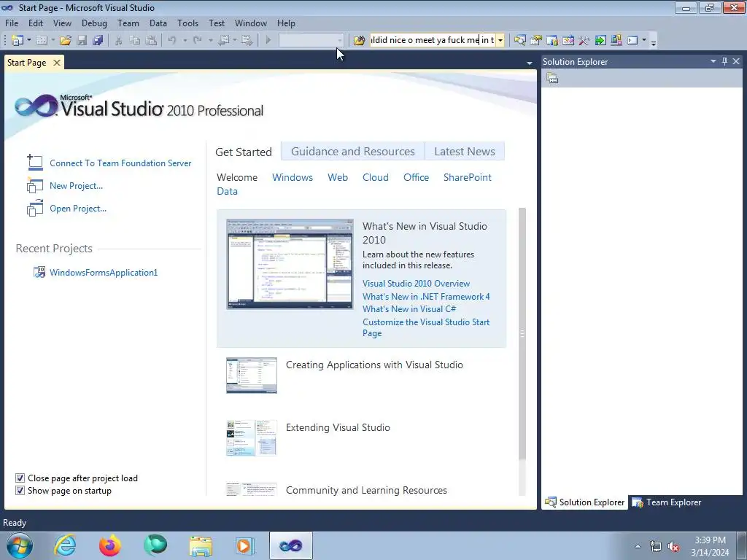Click the Navigate Backward icon

coord(224,41)
